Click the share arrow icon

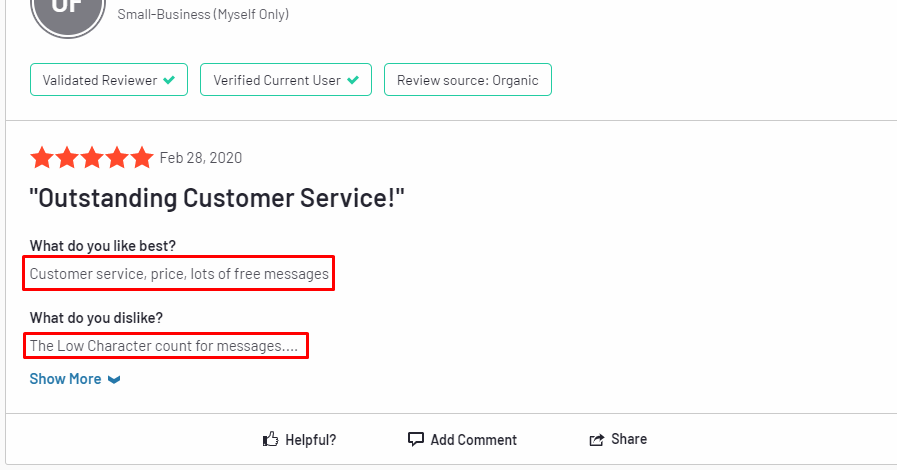pos(597,439)
